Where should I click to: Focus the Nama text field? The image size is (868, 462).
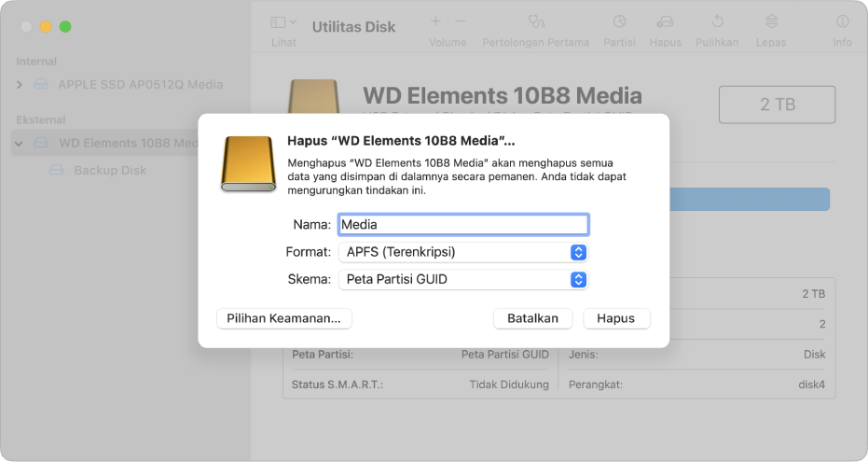pos(463,224)
